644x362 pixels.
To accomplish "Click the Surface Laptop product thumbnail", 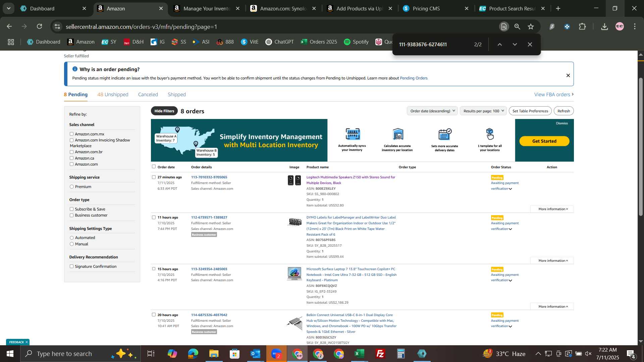I will coord(294,274).
